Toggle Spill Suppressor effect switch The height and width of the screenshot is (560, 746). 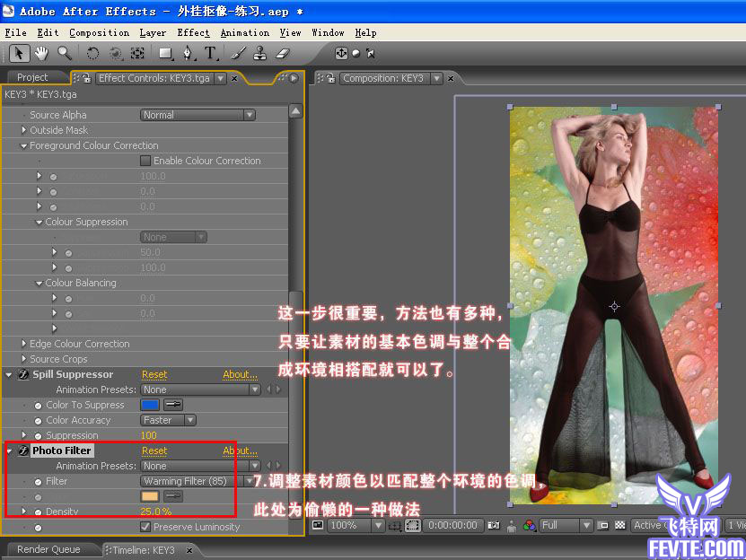[23, 374]
